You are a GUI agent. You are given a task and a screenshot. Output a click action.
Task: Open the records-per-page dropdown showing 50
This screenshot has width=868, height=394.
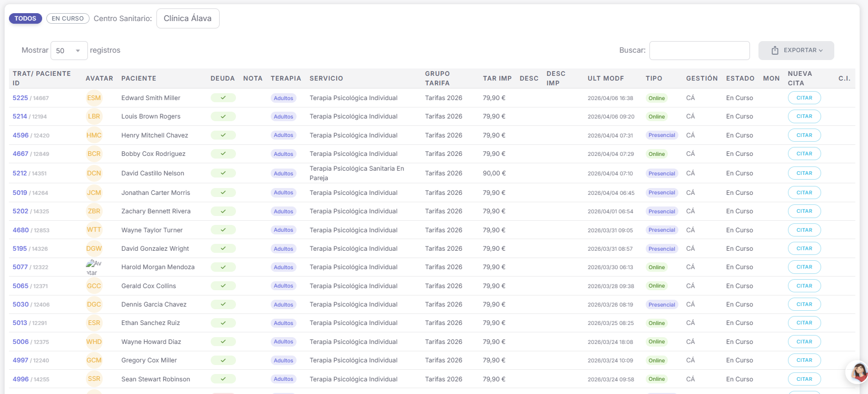click(69, 51)
